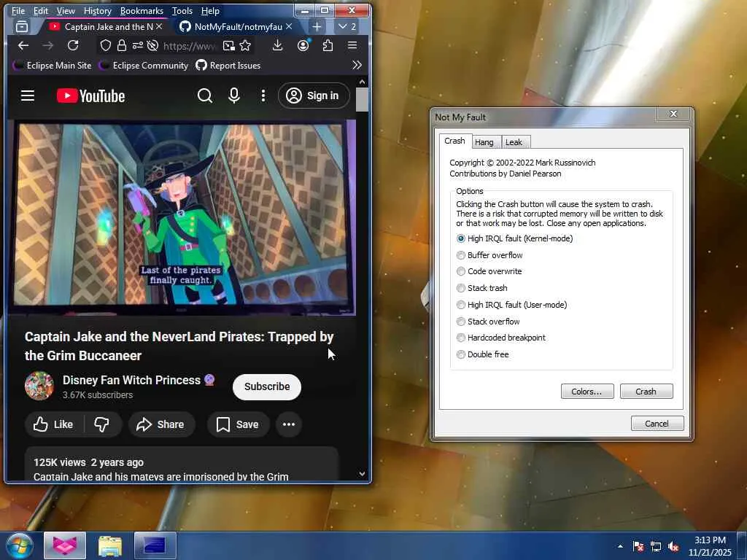Click the Crash button in Not My Fault
Viewport: 747px width, 560px height.
(x=646, y=392)
